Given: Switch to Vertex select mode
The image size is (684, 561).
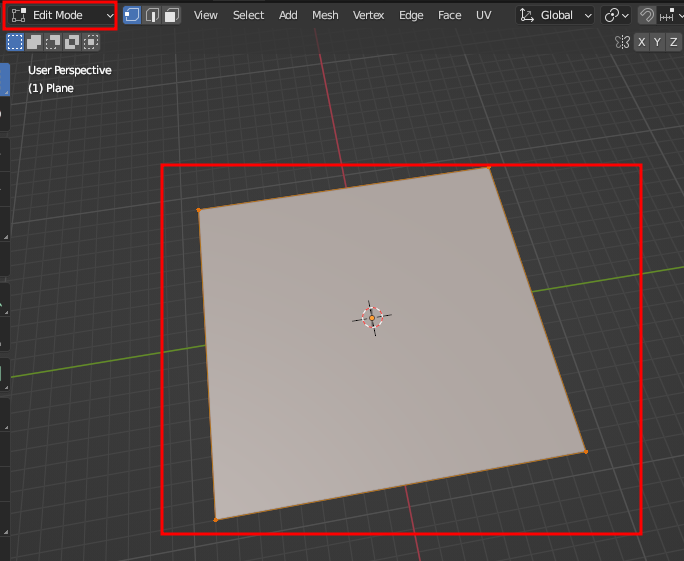Looking at the screenshot, I should [132, 15].
